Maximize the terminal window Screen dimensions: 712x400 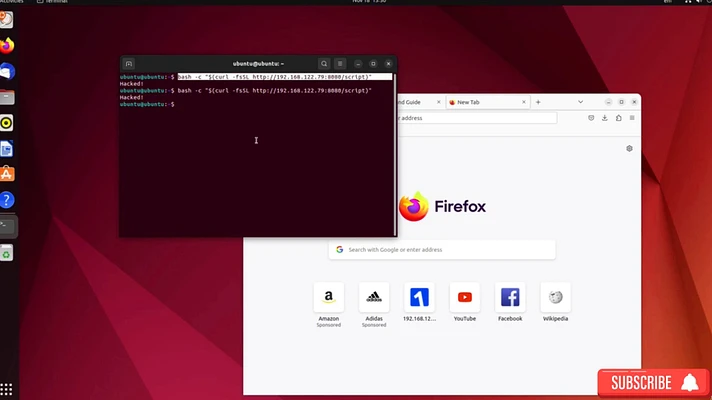pos(373,64)
